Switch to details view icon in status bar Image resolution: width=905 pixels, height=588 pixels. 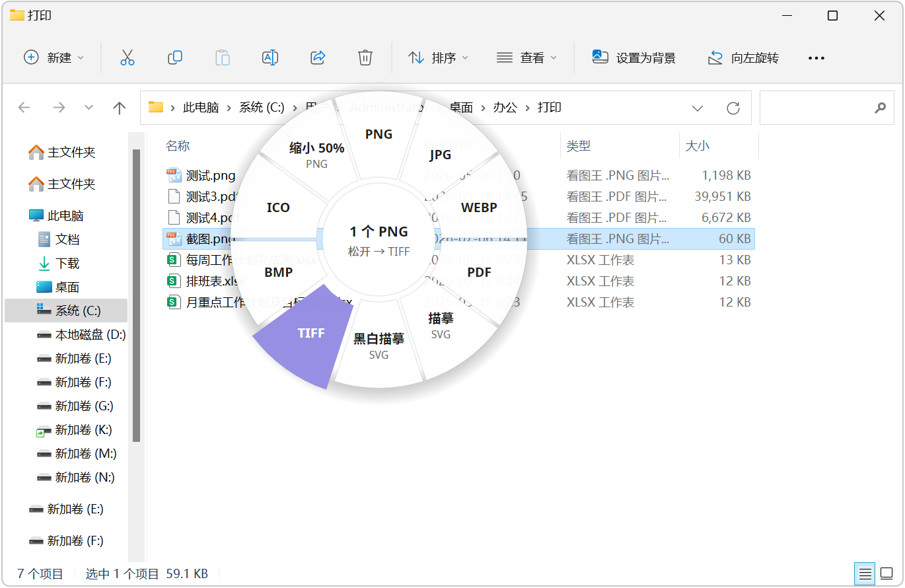[x=864, y=573]
